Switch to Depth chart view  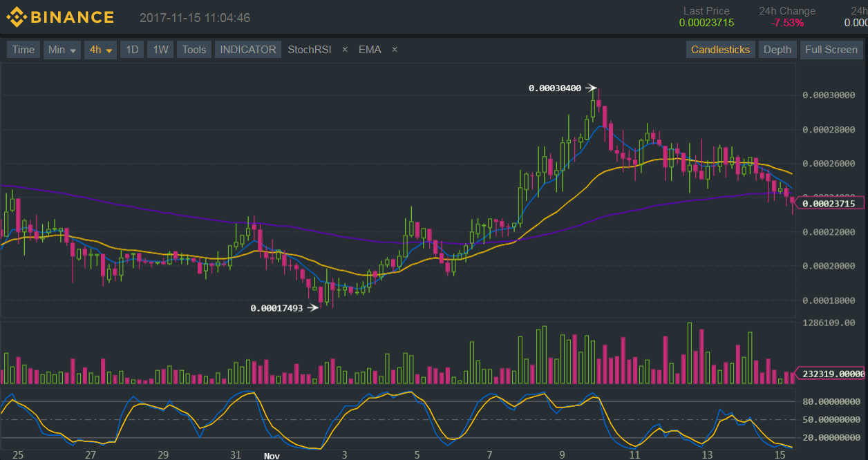[x=777, y=50]
